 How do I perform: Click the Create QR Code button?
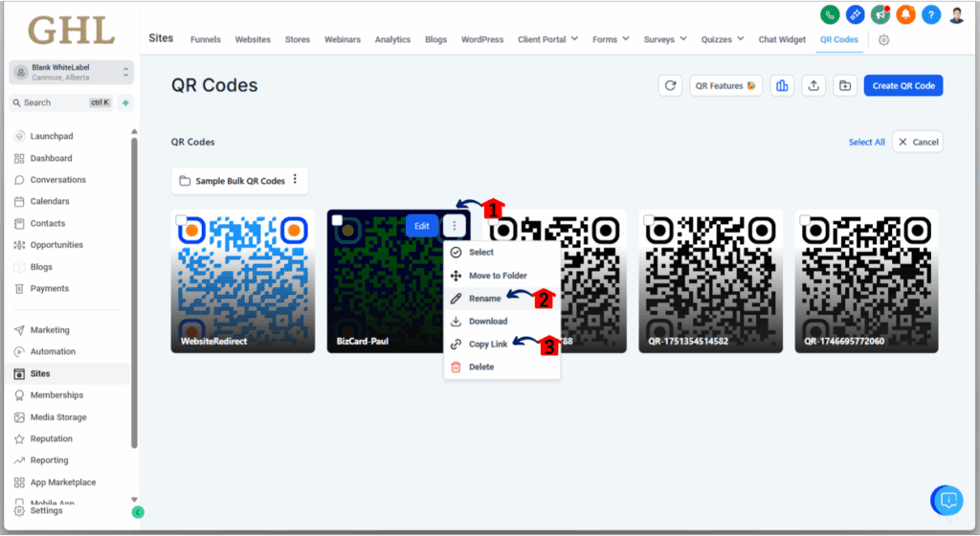[x=903, y=85]
